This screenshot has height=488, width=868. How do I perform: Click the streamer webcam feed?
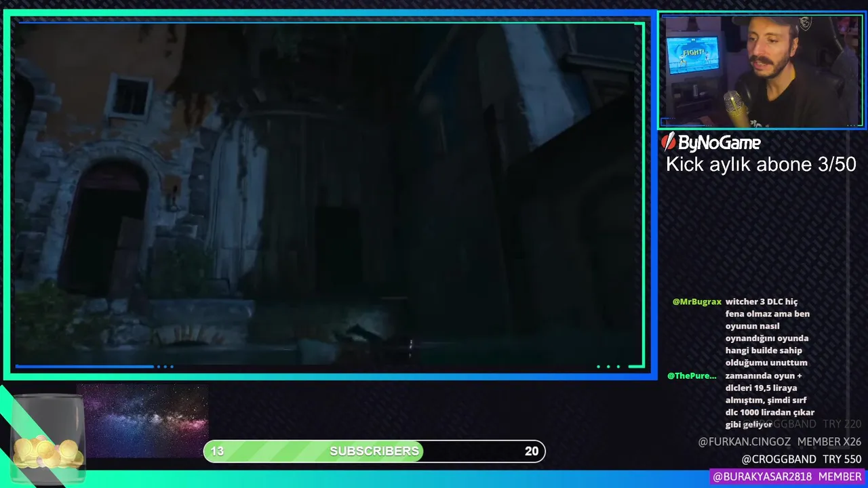point(762,71)
